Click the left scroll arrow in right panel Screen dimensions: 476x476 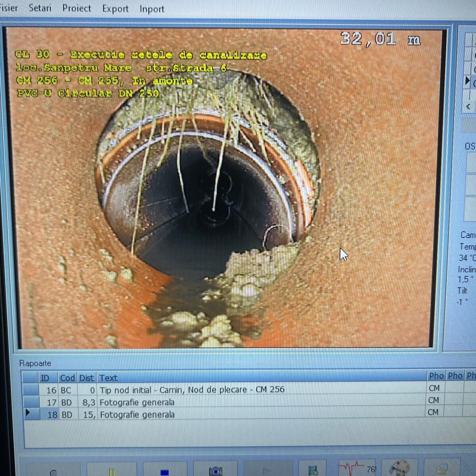(x=468, y=106)
